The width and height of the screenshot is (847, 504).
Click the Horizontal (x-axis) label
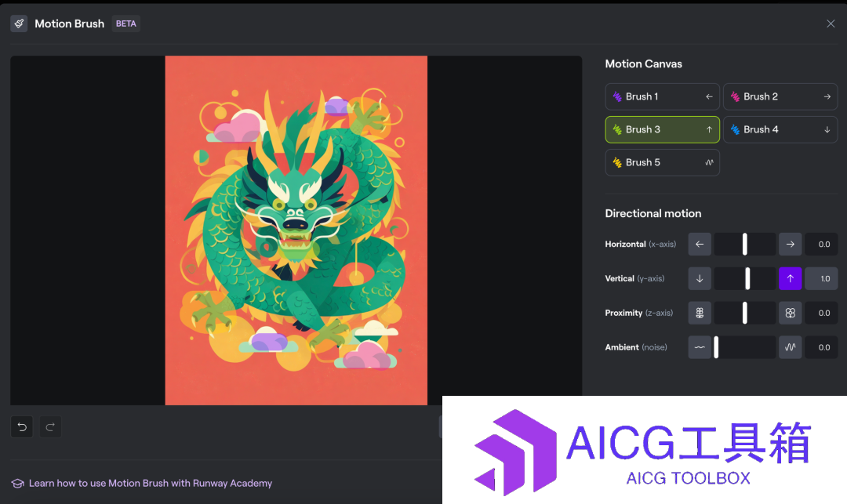coord(640,244)
